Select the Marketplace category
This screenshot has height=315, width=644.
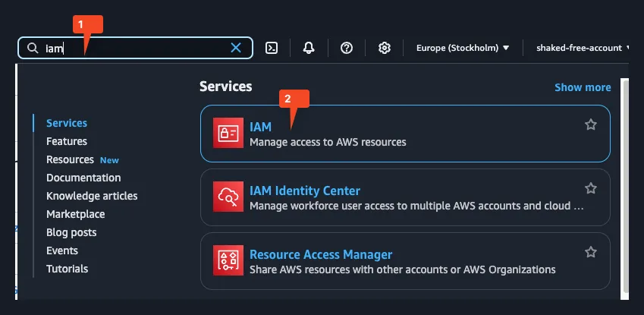click(76, 214)
